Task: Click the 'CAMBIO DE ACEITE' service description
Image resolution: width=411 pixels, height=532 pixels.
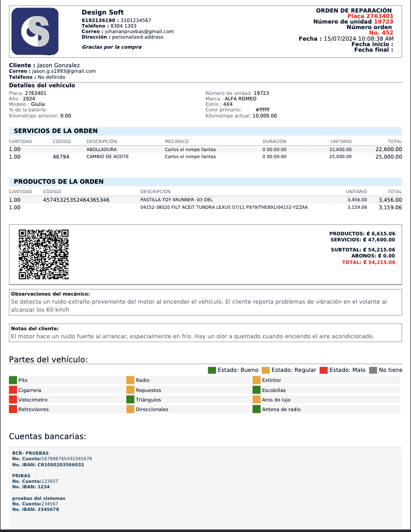Action: click(108, 157)
